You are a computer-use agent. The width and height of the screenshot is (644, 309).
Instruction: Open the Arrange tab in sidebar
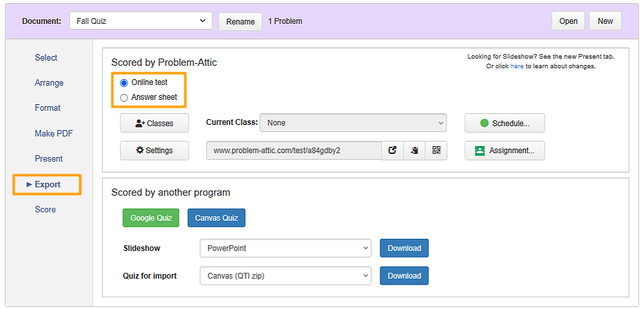[50, 83]
